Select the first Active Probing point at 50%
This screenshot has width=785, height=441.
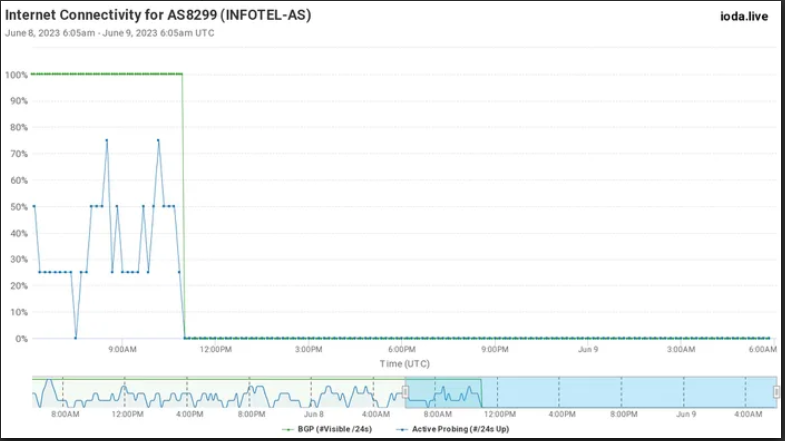tap(34, 206)
